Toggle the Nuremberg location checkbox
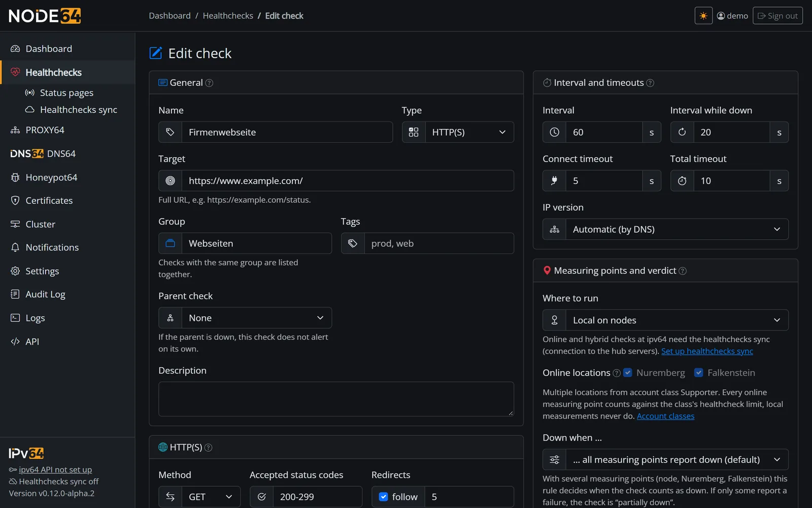This screenshot has height=508, width=812. (x=628, y=373)
